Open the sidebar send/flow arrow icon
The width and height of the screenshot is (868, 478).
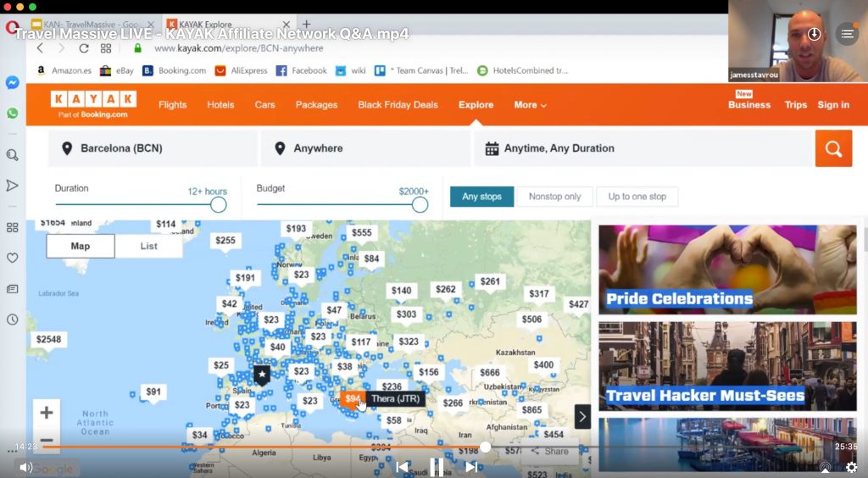[12, 186]
